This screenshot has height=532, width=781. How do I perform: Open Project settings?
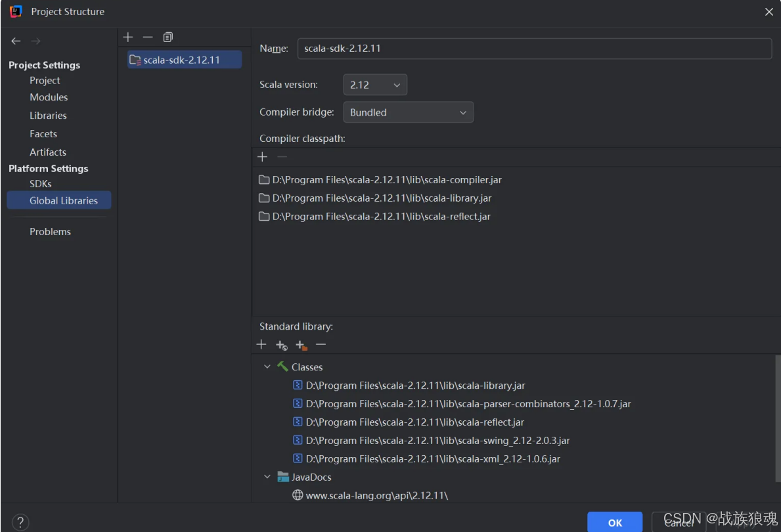(45, 80)
